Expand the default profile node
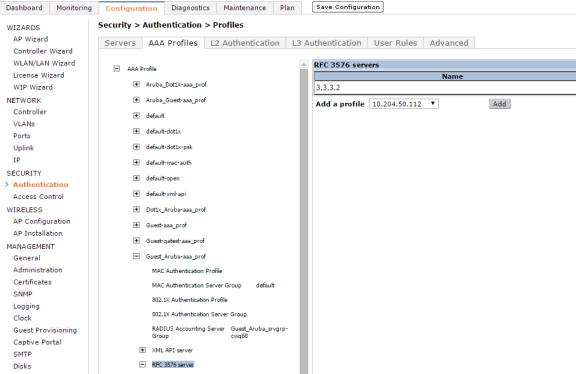The width and height of the screenshot is (576, 374). [x=136, y=115]
